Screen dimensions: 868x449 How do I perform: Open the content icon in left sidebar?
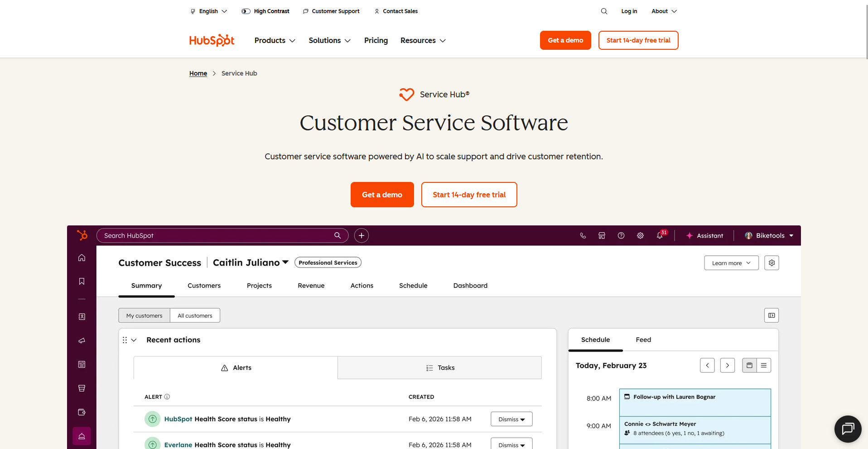pyautogui.click(x=82, y=364)
